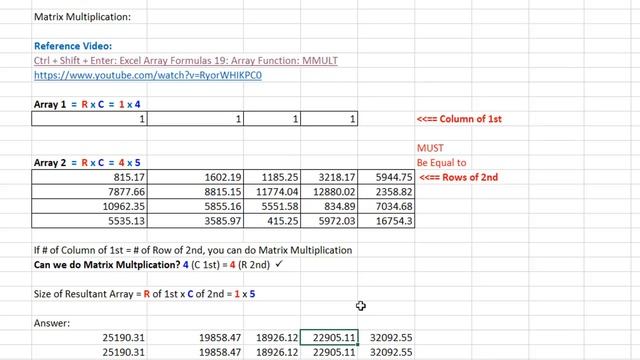Image resolution: width=640 pixels, height=360 pixels.
Task: Select the cell containing 2358.82
Action: (x=386, y=192)
